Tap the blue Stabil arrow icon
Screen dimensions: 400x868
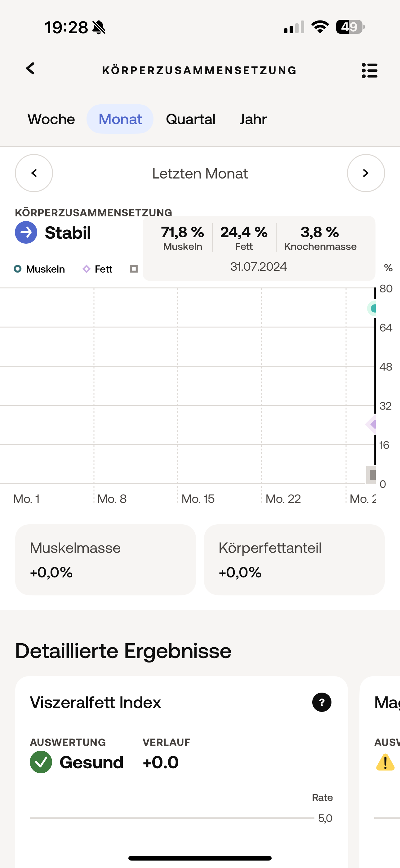click(x=26, y=233)
